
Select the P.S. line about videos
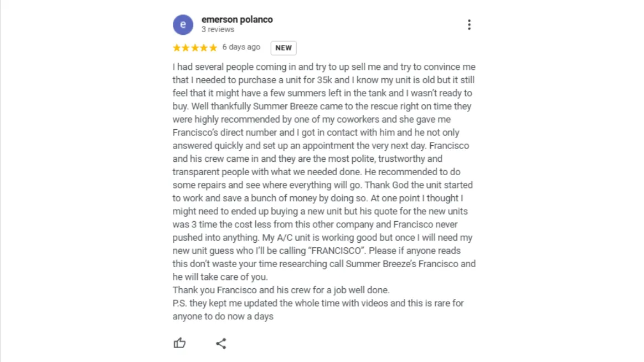click(318, 303)
